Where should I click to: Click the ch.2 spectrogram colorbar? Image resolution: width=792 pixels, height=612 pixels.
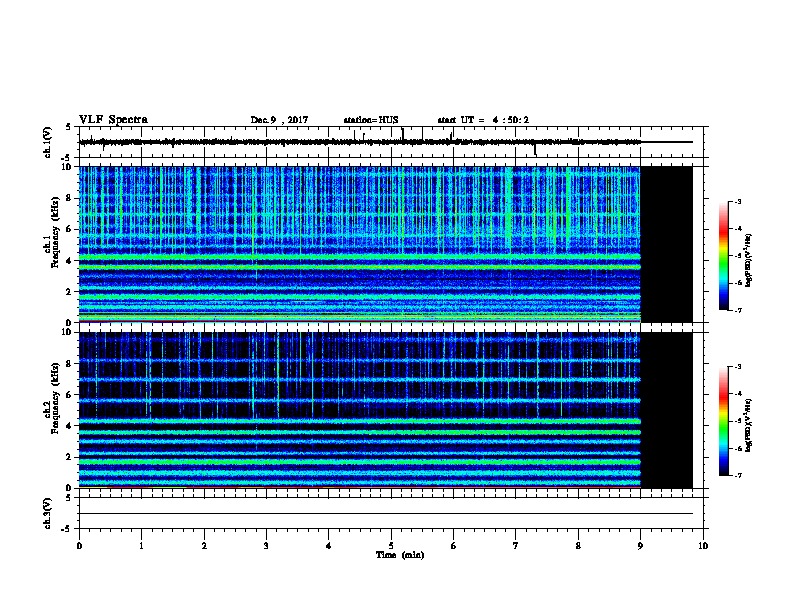724,421
